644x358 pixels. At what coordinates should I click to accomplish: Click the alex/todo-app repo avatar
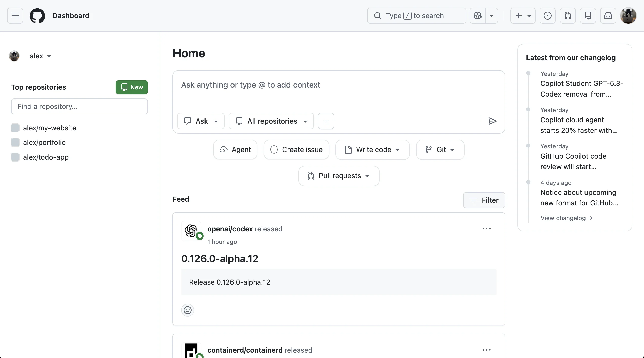[x=15, y=157]
